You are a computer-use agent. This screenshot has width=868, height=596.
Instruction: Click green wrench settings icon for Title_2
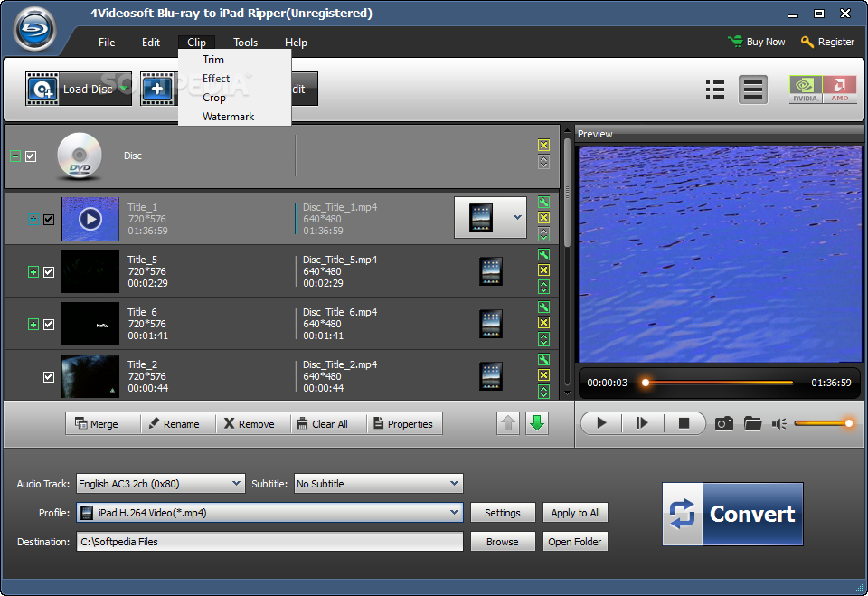(x=543, y=359)
